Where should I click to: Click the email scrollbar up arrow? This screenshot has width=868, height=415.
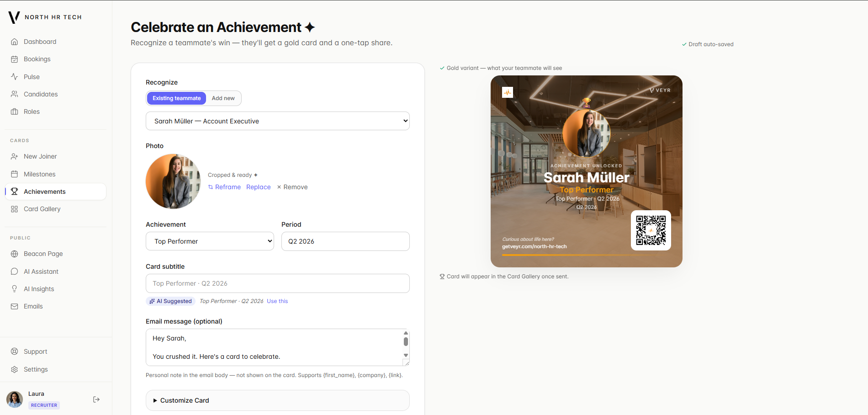(x=406, y=333)
